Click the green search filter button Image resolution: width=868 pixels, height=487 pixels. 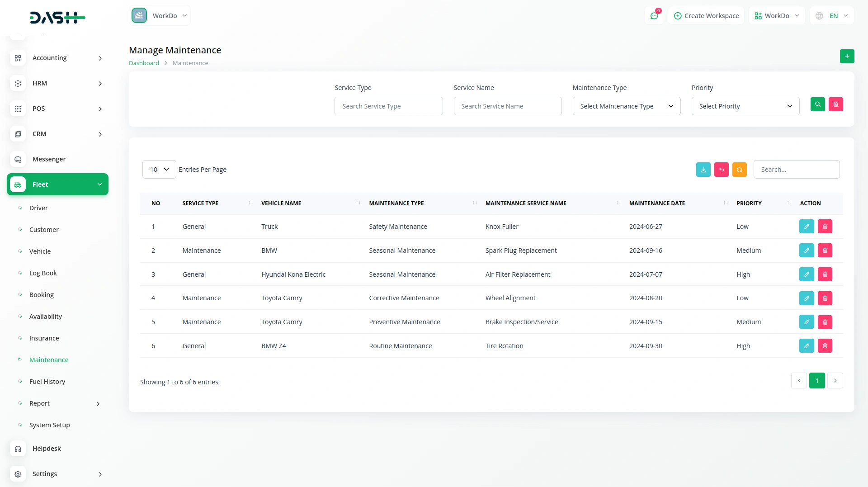pyautogui.click(x=817, y=104)
